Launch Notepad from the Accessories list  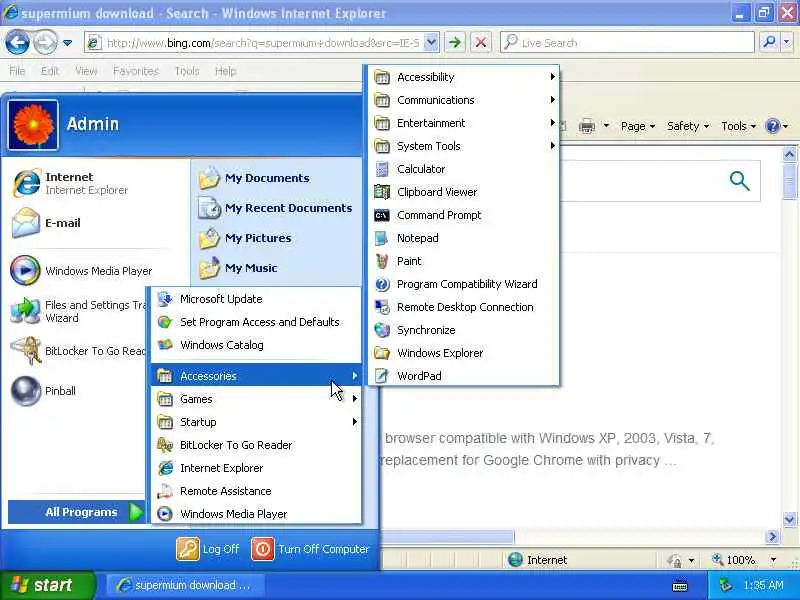click(463, 238)
